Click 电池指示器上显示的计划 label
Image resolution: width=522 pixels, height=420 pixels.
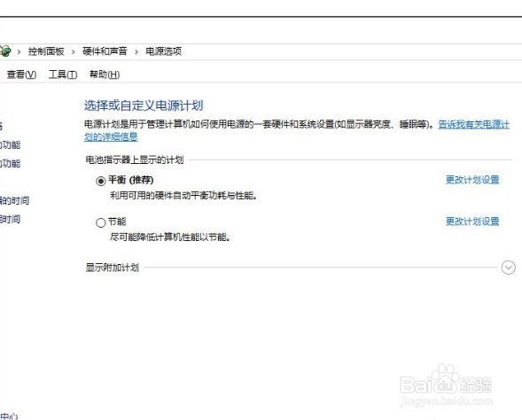[135, 159]
